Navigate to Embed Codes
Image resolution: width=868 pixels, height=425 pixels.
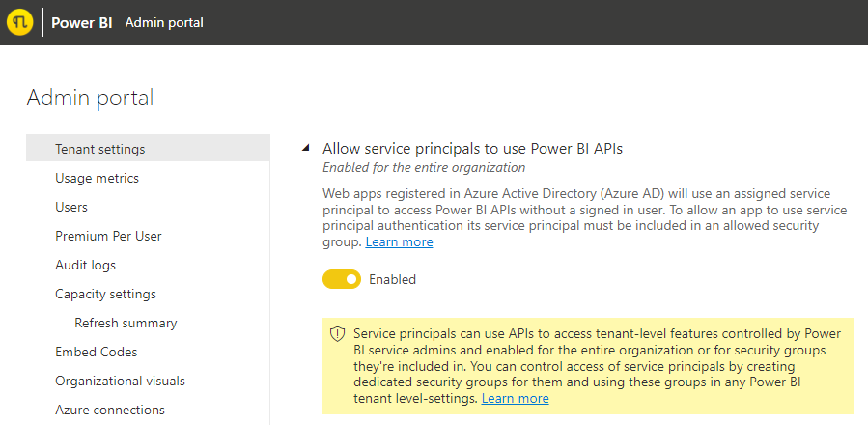[96, 352]
